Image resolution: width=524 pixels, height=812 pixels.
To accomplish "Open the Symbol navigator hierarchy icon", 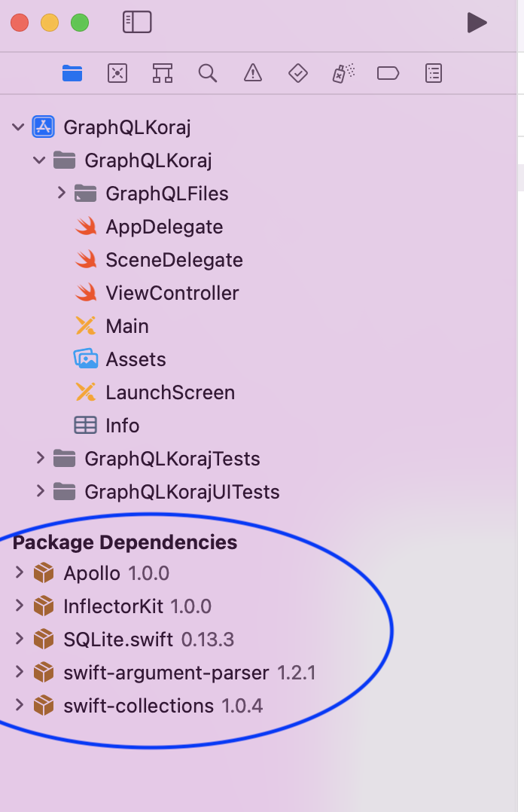I will (x=163, y=73).
